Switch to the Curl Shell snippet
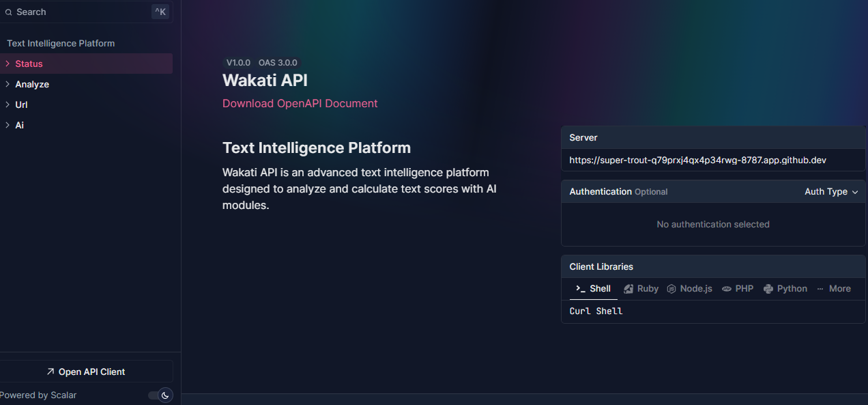The image size is (868, 405). [x=595, y=311]
